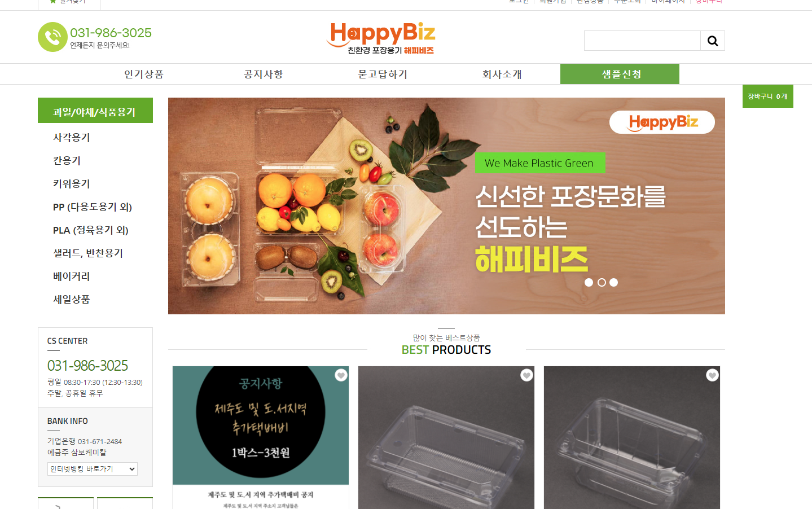Open the 베이커리 category
This screenshot has height=509, width=812.
pos(72,277)
